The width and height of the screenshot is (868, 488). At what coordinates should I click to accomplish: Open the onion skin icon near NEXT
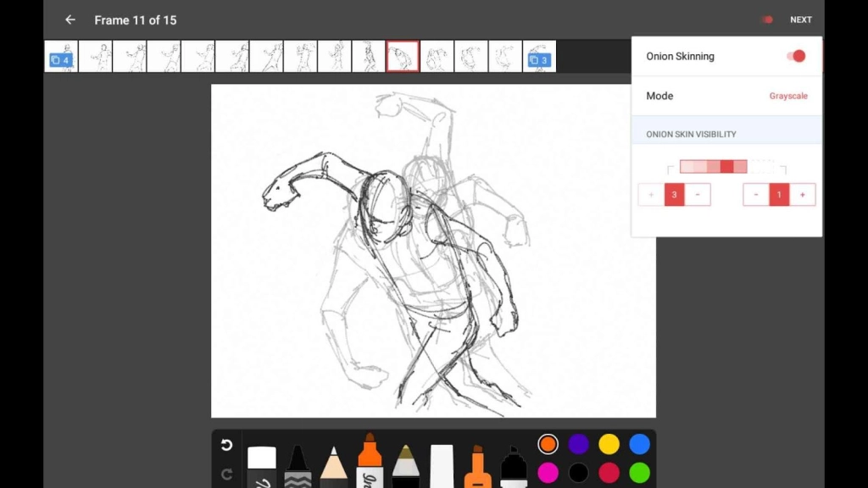point(767,19)
